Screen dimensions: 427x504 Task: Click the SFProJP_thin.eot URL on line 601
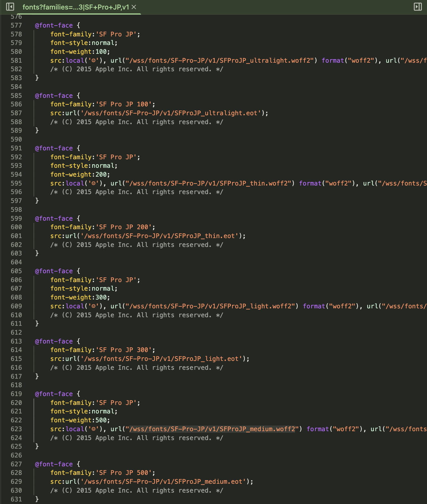(159, 236)
